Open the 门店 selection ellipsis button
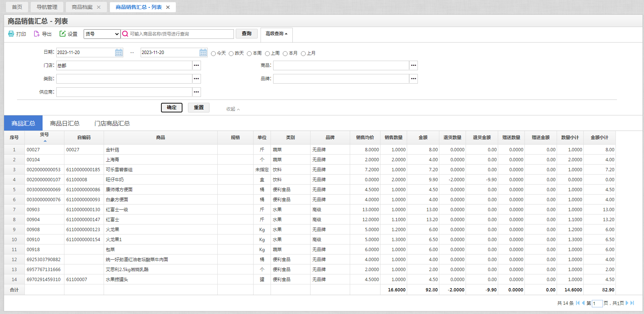This screenshot has height=314, width=644. (197, 65)
